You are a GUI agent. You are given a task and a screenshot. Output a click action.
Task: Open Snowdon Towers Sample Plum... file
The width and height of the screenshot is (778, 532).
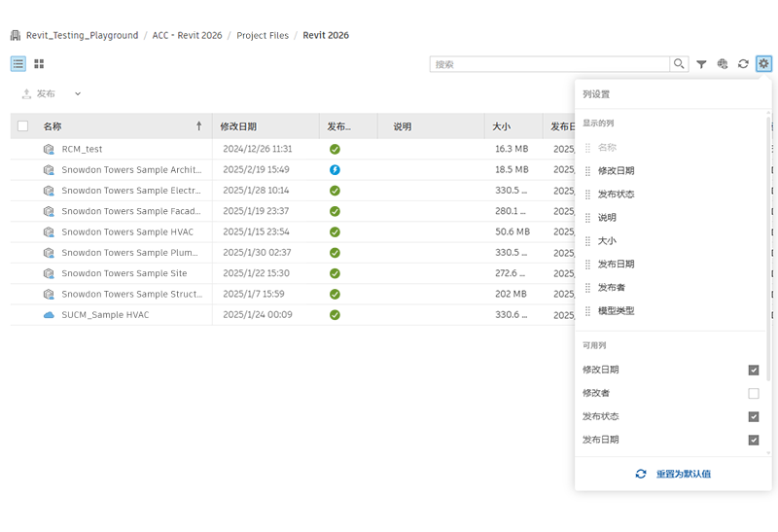click(x=130, y=253)
